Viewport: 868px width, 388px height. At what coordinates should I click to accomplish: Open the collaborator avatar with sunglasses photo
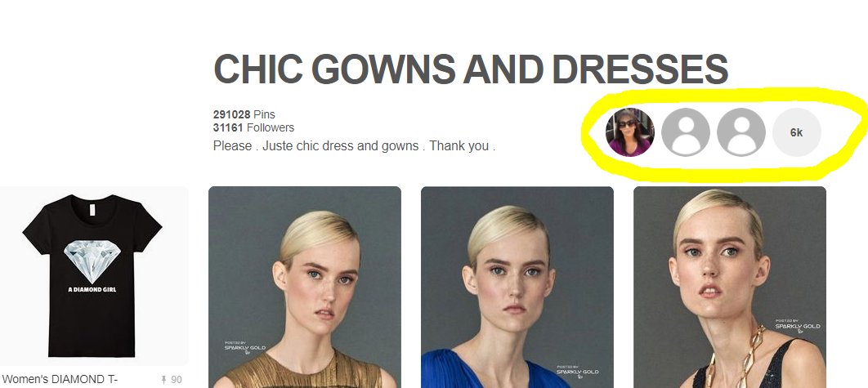(630, 132)
